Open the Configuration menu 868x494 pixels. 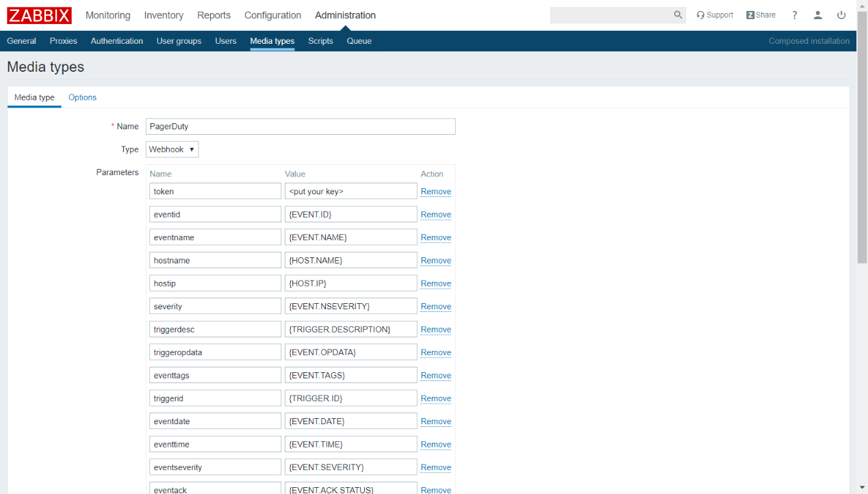point(272,15)
